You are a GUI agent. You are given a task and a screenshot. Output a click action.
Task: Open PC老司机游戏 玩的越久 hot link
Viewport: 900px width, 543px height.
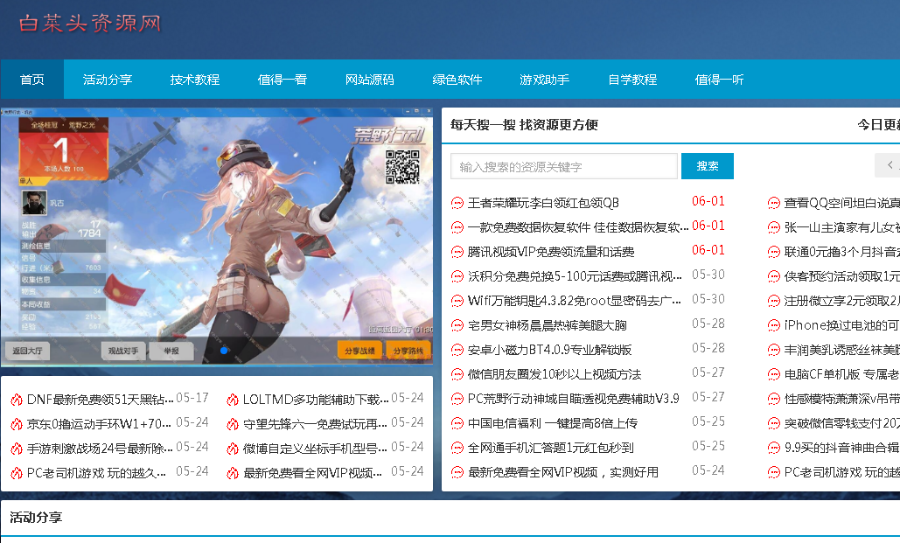point(96,473)
